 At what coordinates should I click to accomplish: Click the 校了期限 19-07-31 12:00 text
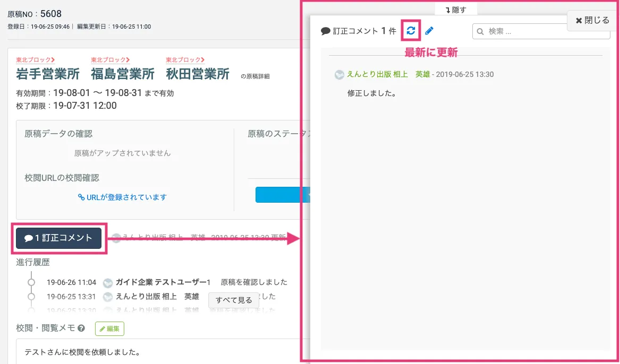click(x=66, y=106)
